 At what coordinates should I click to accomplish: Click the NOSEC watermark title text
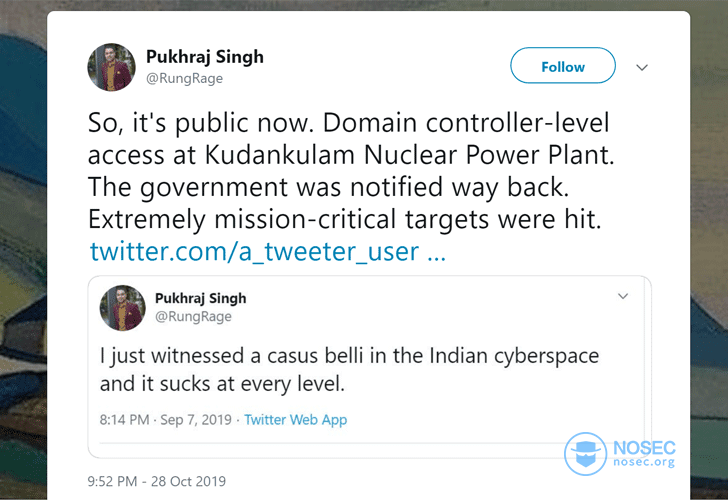pyautogui.click(x=644, y=448)
